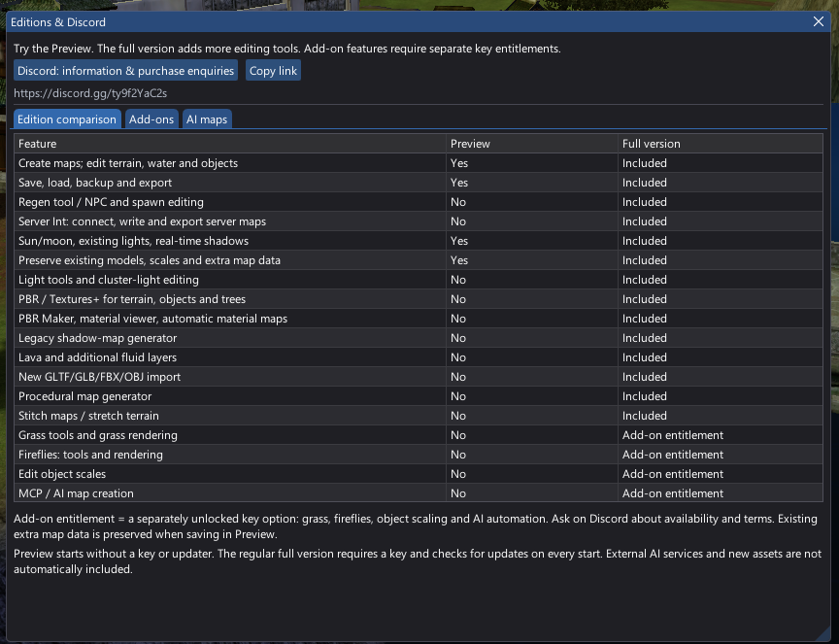Open the Add-ons tab
Image resolution: width=839 pixels, height=644 pixels.
click(151, 119)
